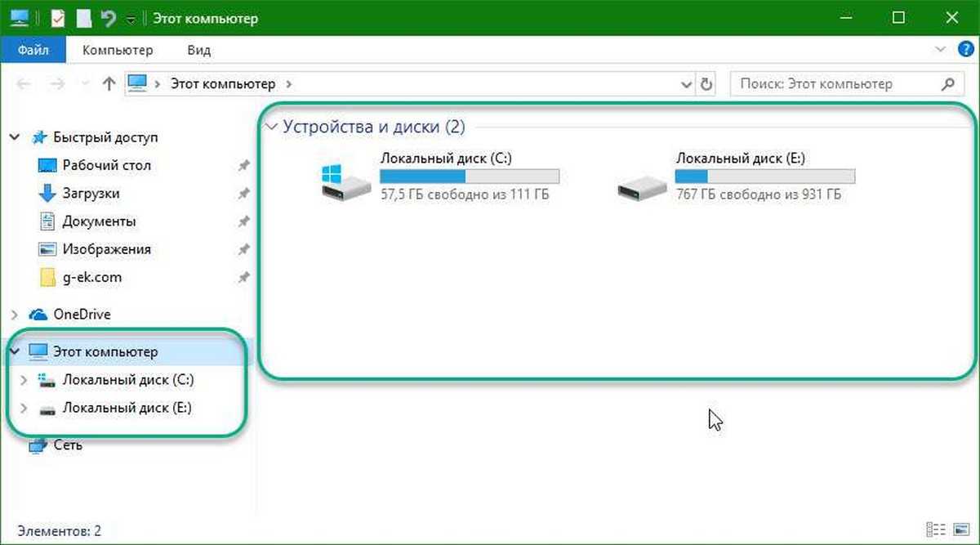Image resolution: width=980 pixels, height=545 pixels.
Task: Open the g-ek.com folder in sidebar
Action: click(91, 277)
